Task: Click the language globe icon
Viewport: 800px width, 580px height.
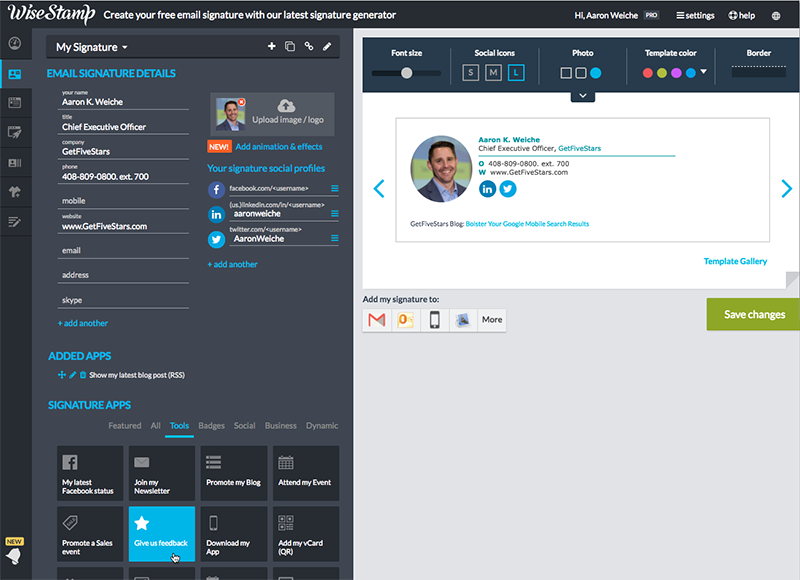Action: pyautogui.click(x=776, y=16)
